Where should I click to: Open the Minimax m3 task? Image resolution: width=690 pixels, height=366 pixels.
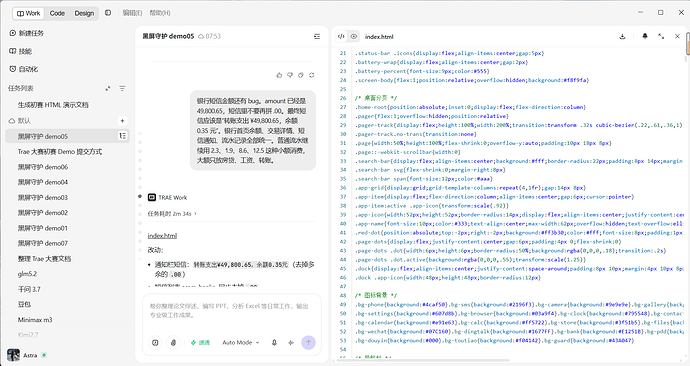pyautogui.click(x=35, y=320)
